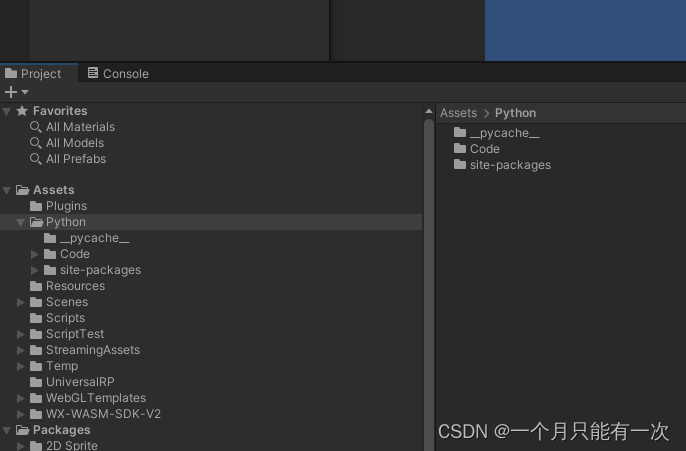Select site-packages folder icon in right pane
The image size is (686, 451).
(x=460, y=164)
